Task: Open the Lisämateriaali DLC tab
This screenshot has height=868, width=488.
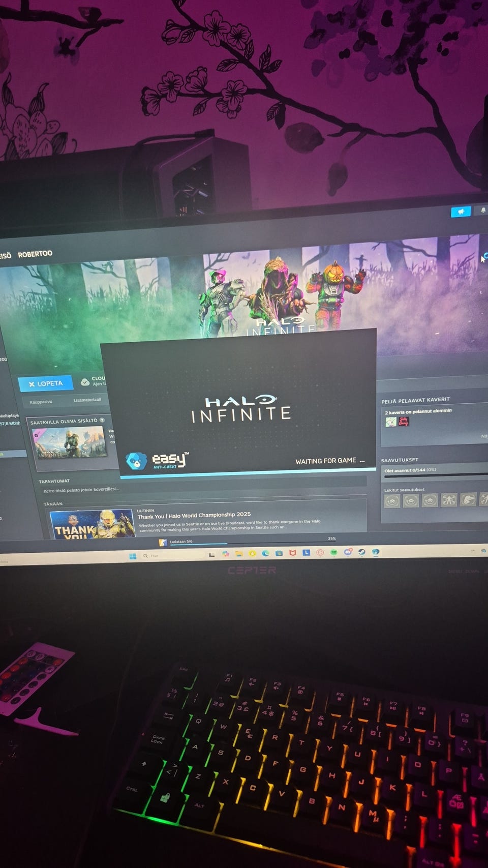Action: [87, 400]
